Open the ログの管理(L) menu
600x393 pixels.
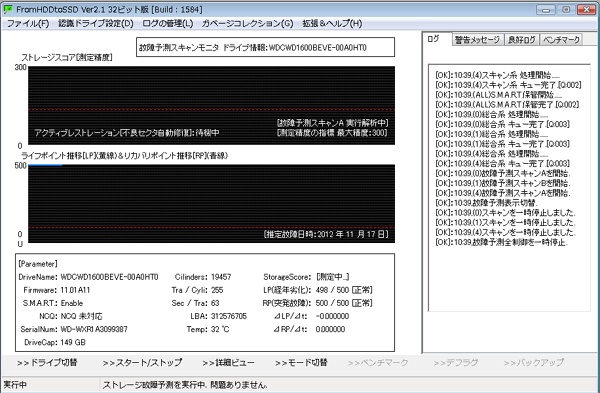168,24
